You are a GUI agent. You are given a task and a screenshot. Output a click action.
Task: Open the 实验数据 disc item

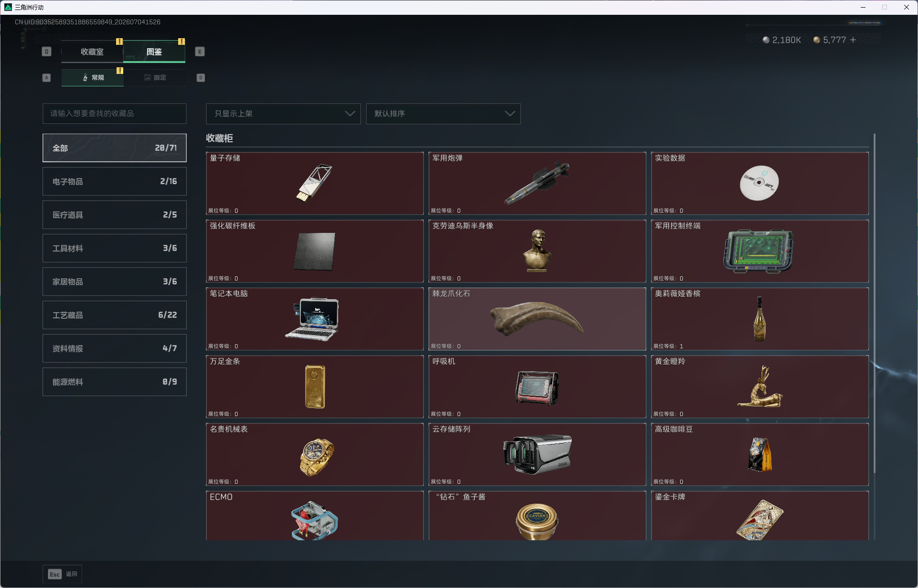760,183
